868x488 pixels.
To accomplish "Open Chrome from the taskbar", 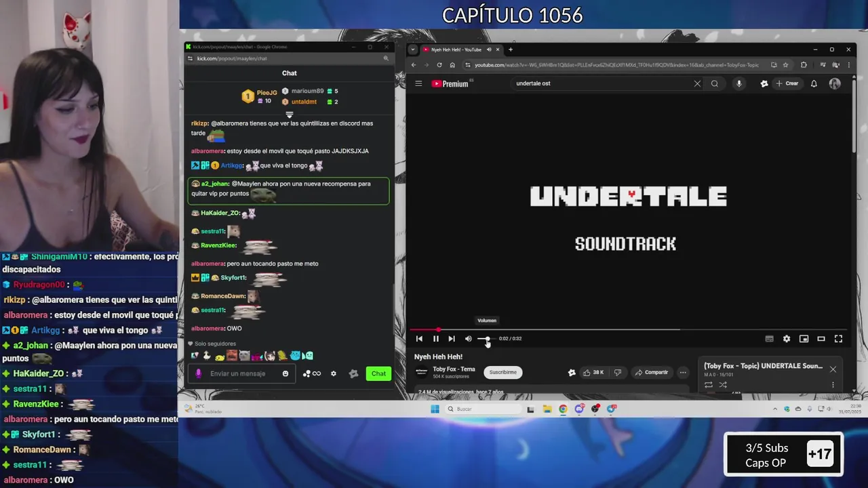I will (x=563, y=409).
